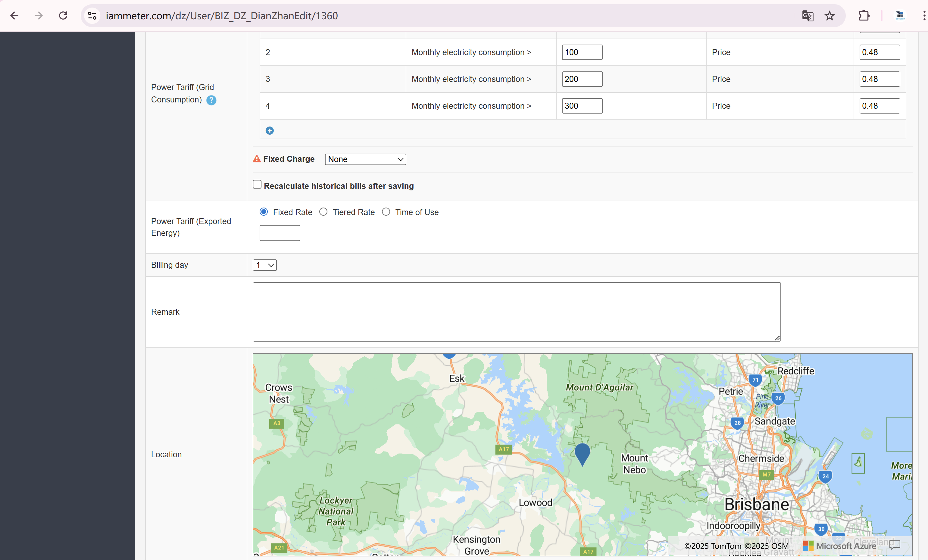928x560 pixels.
Task: Go back to the previous page
Action: click(x=14, y=15)
